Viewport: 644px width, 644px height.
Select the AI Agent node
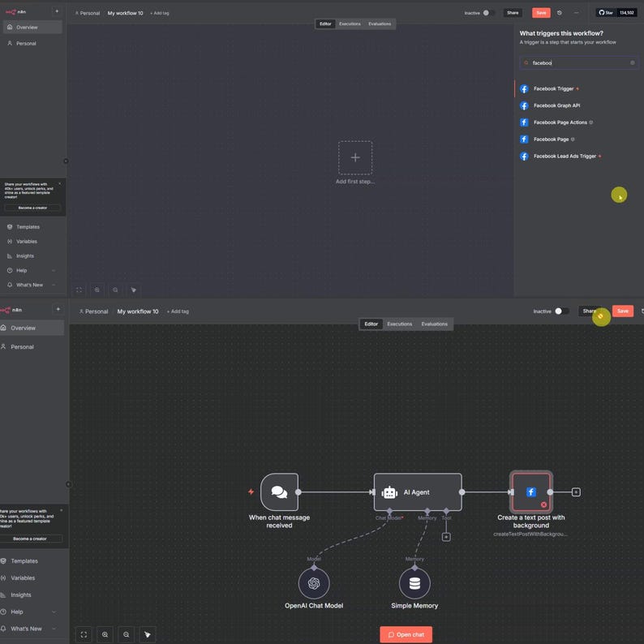pyautogui.click(x=418, y=492)
